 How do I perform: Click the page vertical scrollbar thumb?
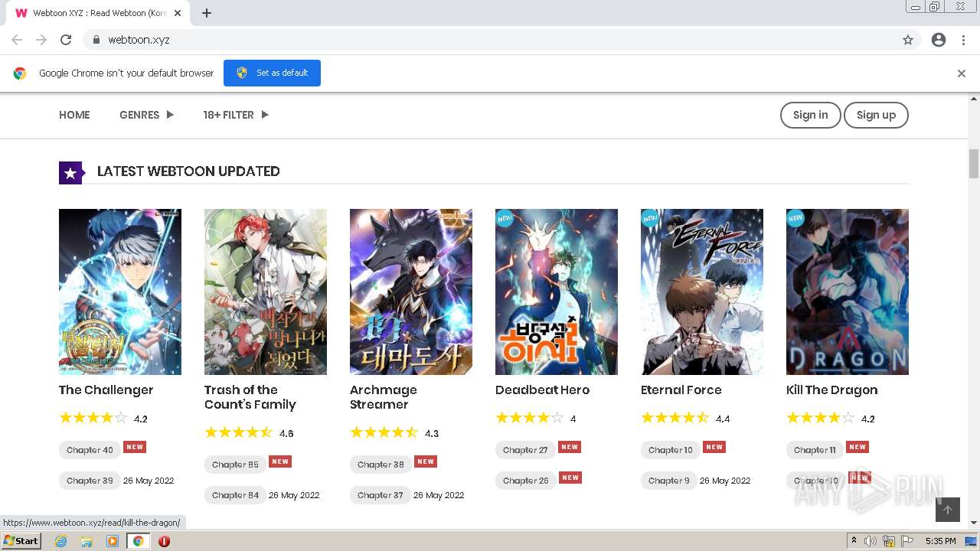pos(974,164)
